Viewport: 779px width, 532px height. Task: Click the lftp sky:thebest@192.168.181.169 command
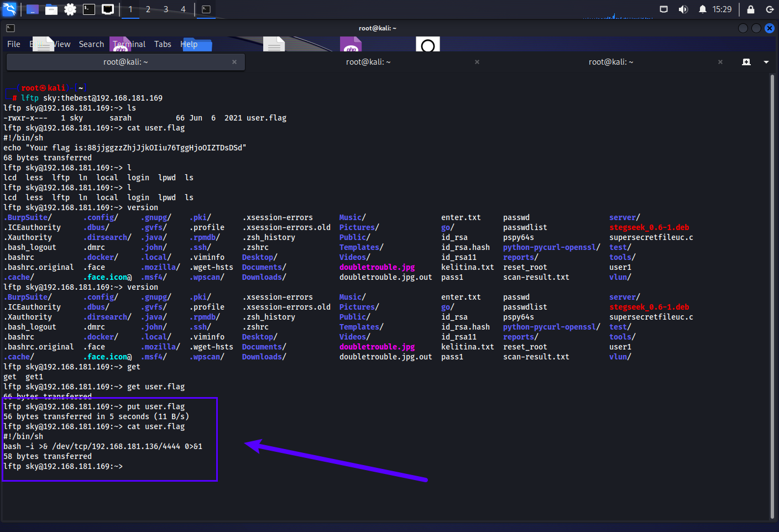[x=92, y=98]
